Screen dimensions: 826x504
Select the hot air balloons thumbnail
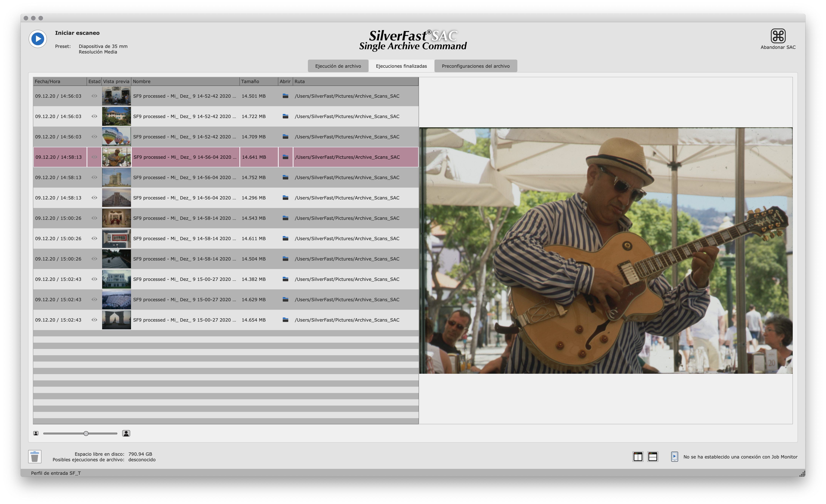tap(116, 137)
